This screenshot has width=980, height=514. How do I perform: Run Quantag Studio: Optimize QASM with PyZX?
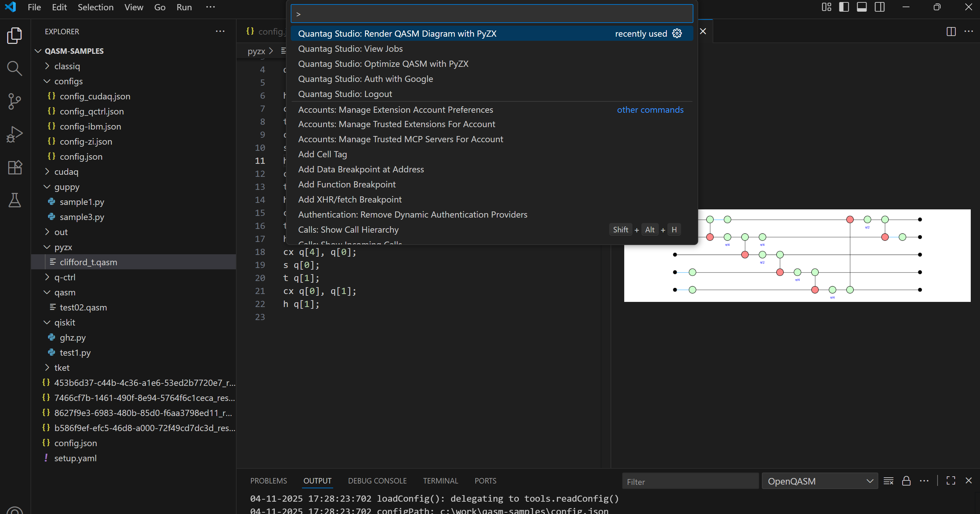tap(383, 64)
